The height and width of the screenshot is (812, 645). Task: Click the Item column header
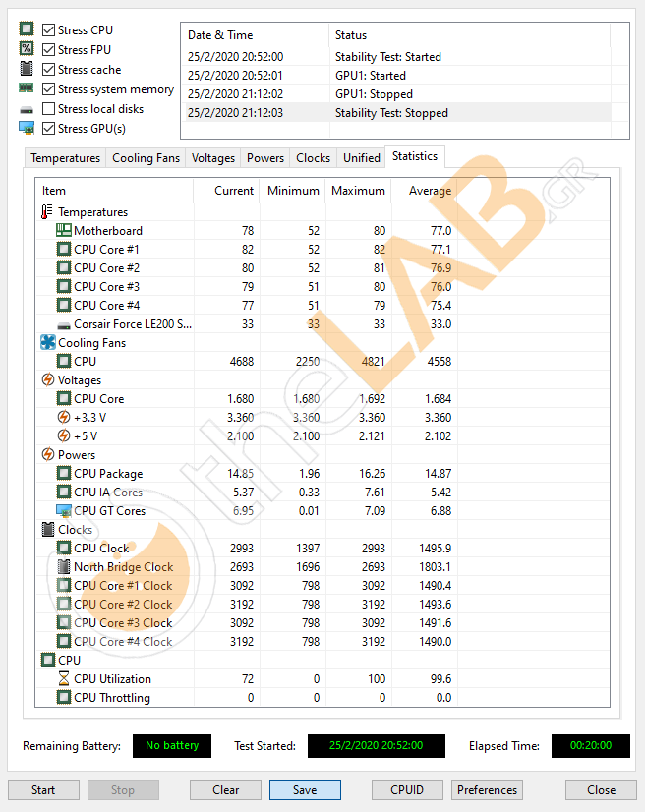click(x=114, y=191)
